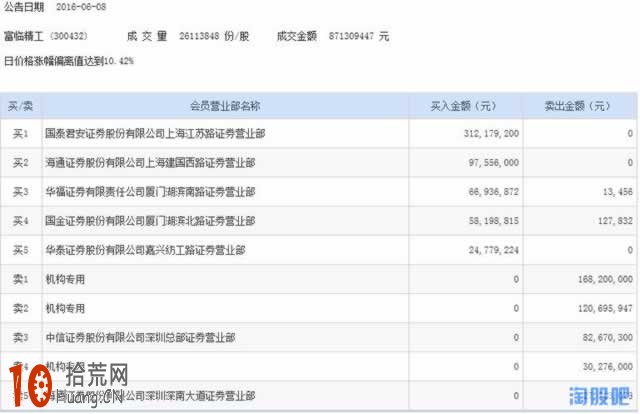
Task: Select volume value 26113848
Action: (x=199, y=36)
